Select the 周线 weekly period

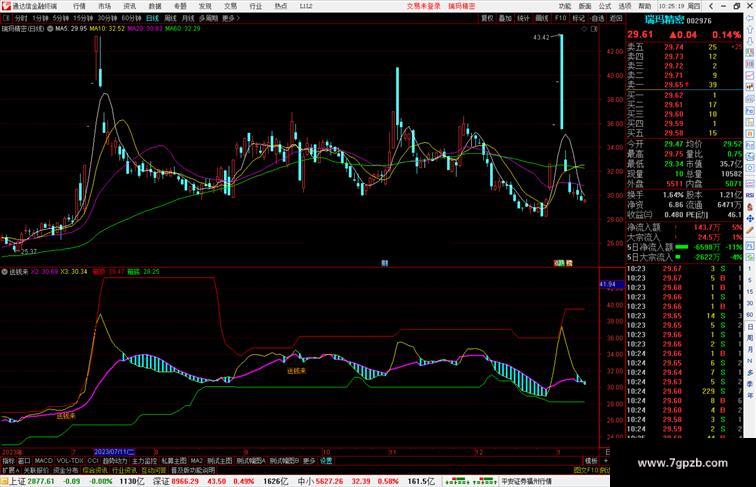(170, 18)
